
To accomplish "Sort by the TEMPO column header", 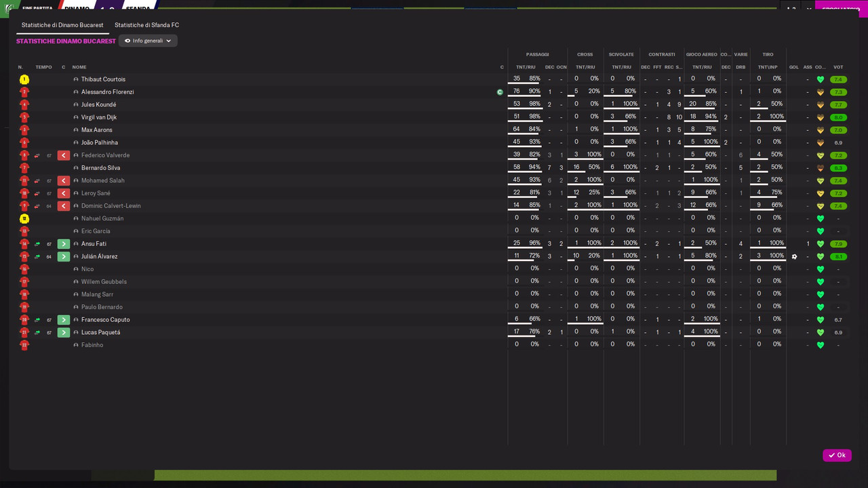I will click(43, 67).
